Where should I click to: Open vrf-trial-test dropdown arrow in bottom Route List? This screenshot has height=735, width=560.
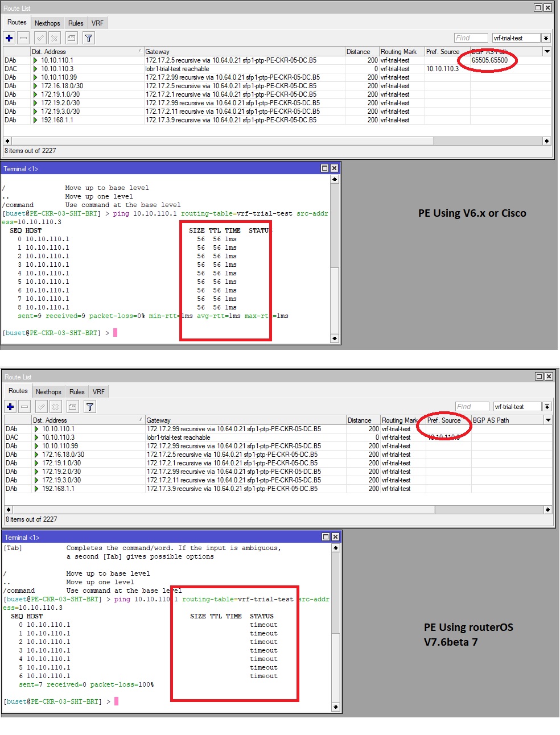[547, 407]
